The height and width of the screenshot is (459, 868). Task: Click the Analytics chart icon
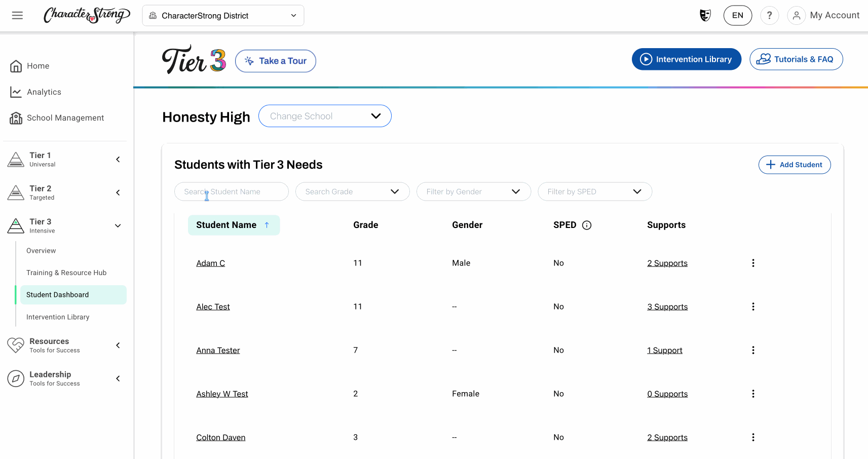click(16, 92)
